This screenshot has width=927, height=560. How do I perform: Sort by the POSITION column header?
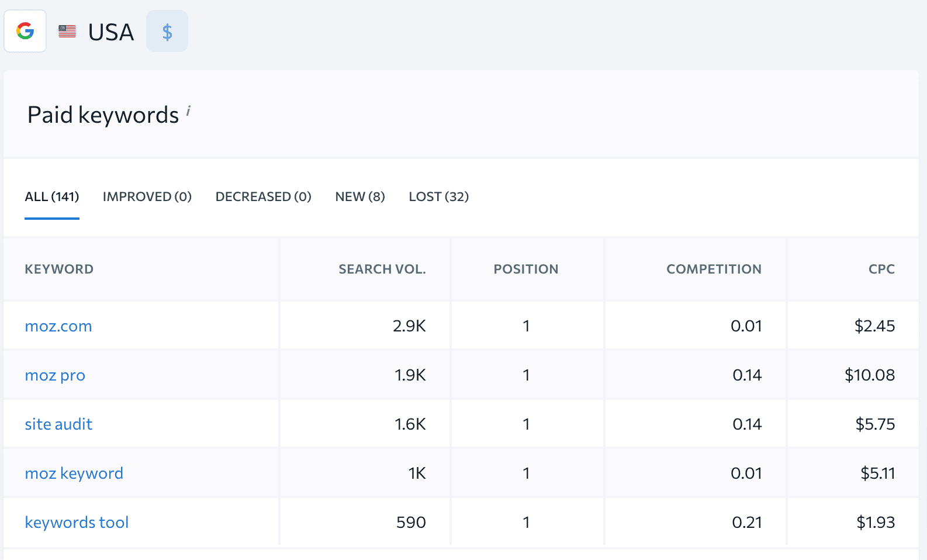[x=526, y=269]
